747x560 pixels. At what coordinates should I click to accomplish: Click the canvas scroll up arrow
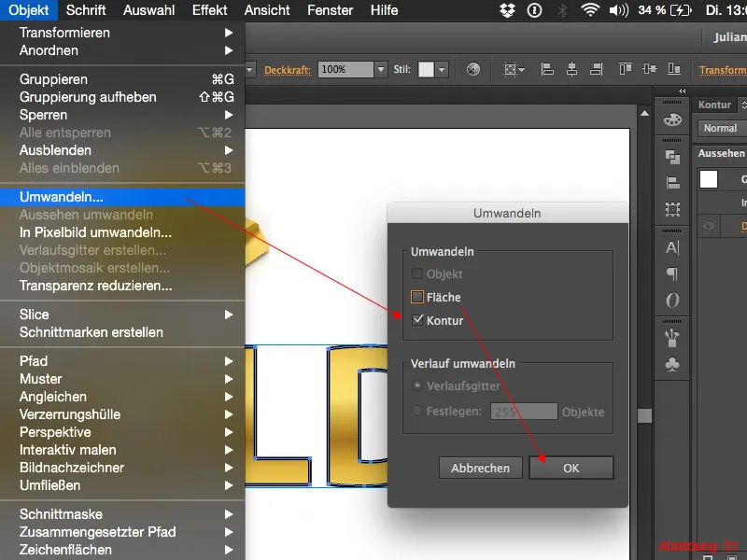(644, 113)
